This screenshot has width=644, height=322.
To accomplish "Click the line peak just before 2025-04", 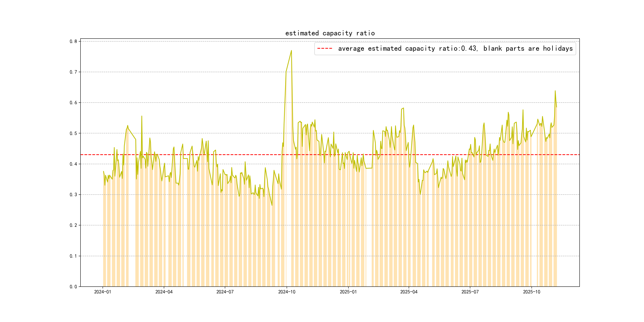I will click(403, 108).
